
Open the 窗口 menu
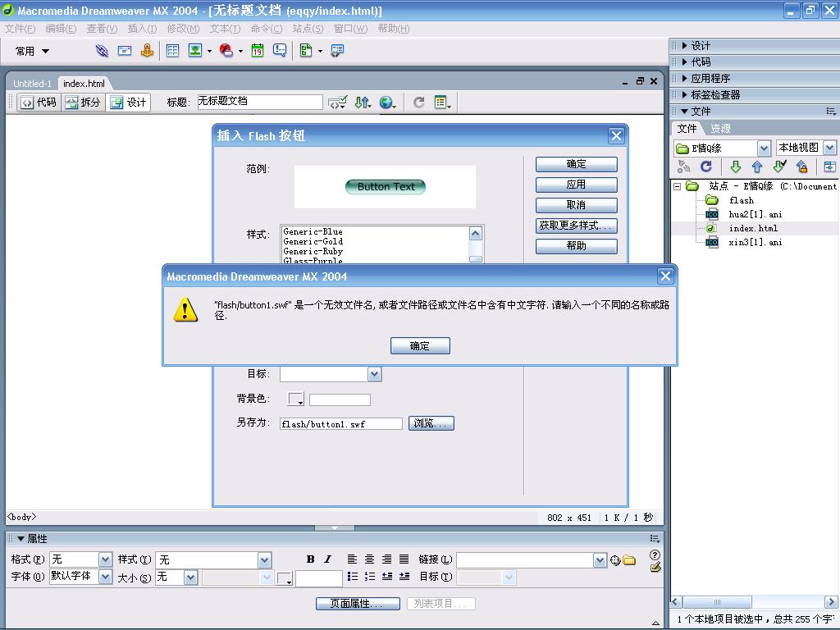point(350,29)
